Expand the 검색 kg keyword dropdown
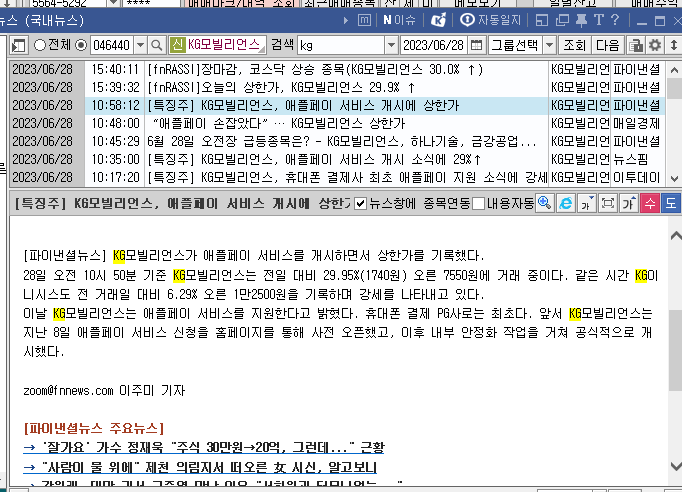This screenshot has width=682, height=492. [391, 45]
